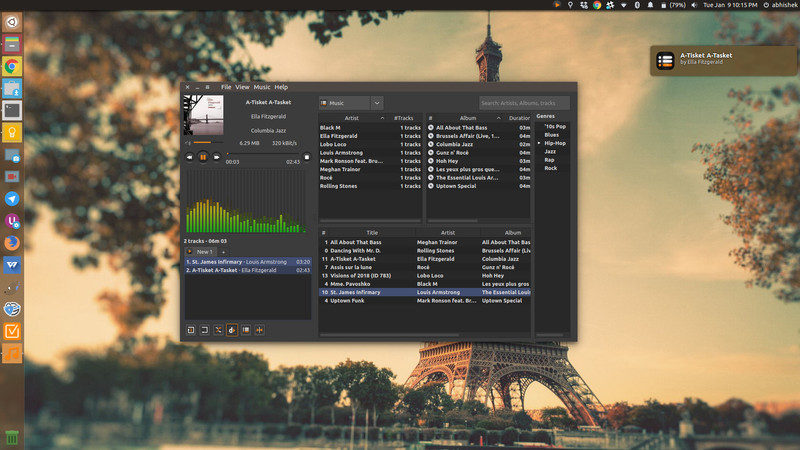Select Uptown Funk track row
Viewport: 800px width, 450px height.
(425, 301)
